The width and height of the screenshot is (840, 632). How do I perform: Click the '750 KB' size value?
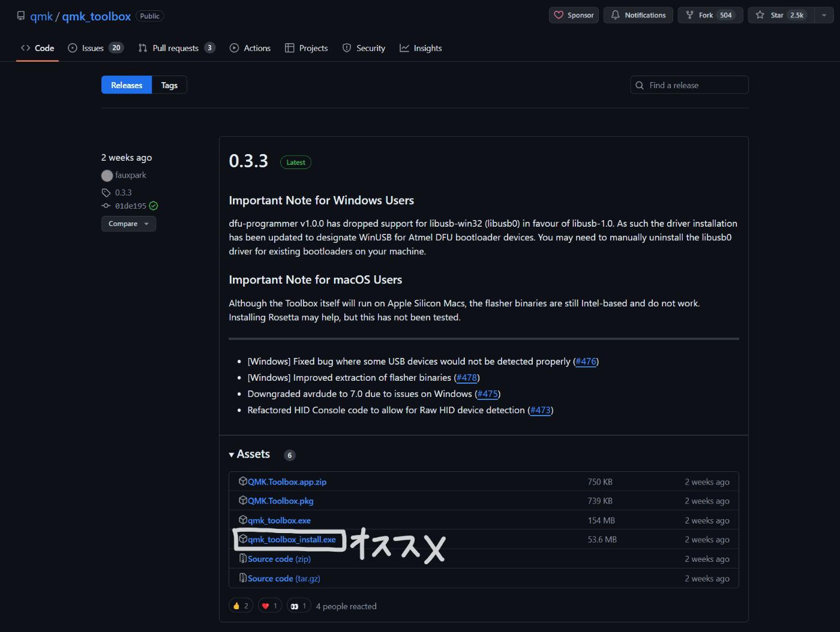(600, 482)
